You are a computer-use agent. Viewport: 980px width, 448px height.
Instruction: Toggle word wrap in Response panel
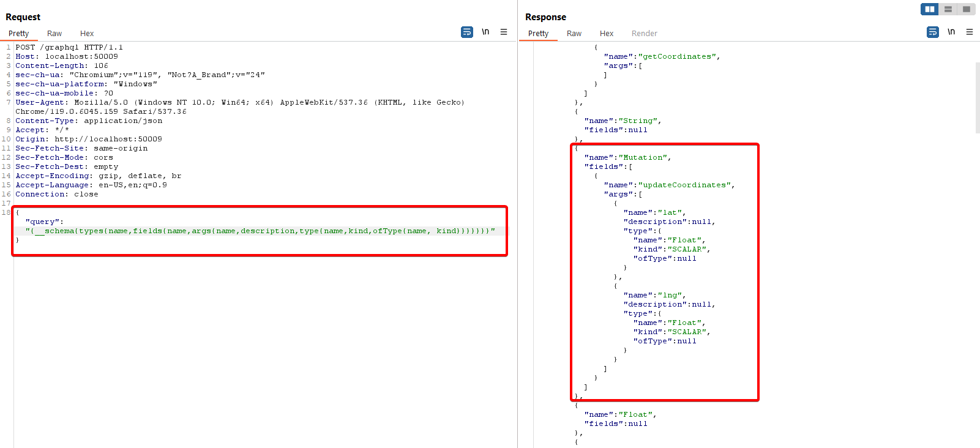(x=932, y=32)
